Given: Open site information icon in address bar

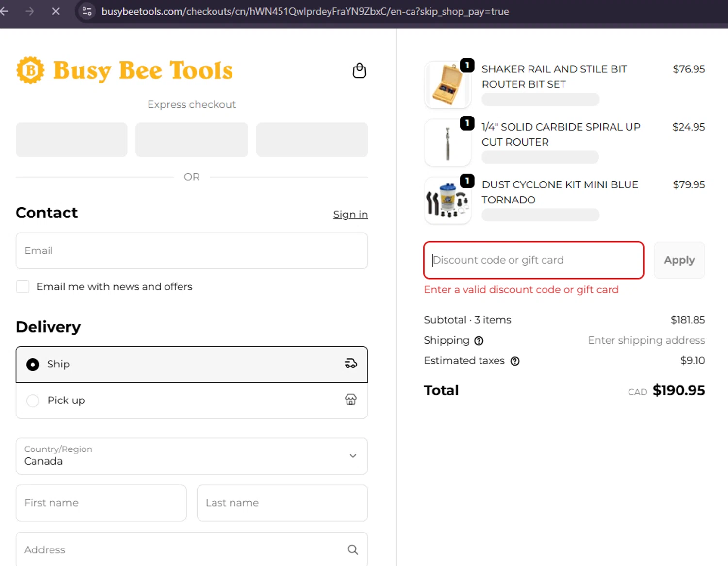Looking at the screenshot, I should [87, 11].
